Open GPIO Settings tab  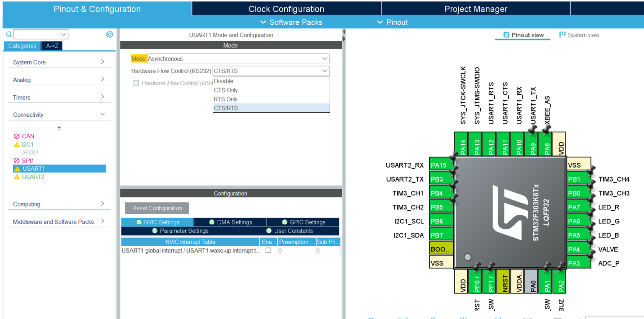303,222
